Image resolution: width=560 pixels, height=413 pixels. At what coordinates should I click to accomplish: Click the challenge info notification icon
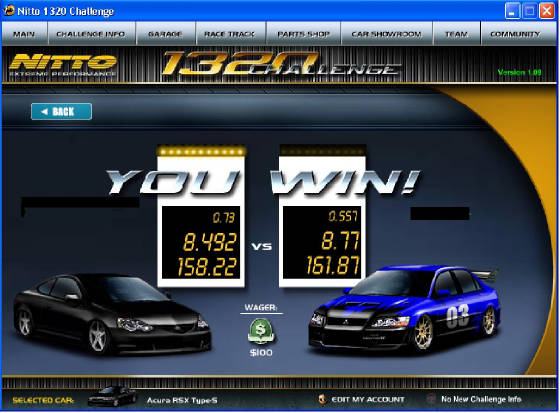(x=431, y=399)
